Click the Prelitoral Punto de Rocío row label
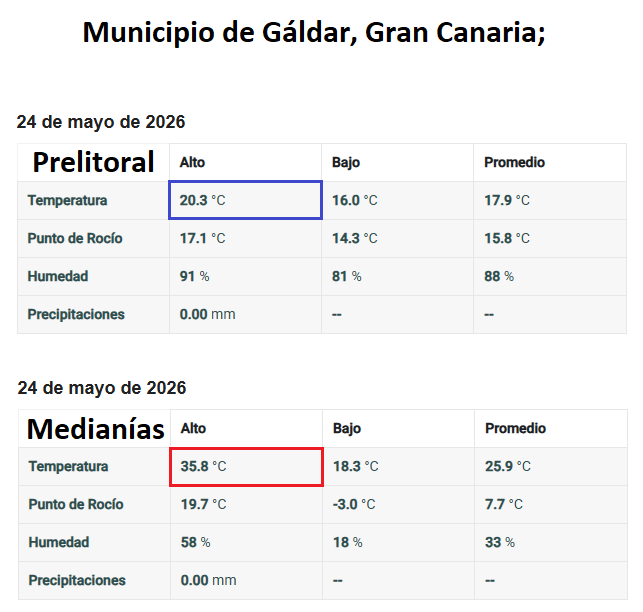643x612 pixels. tap(75, 239)
